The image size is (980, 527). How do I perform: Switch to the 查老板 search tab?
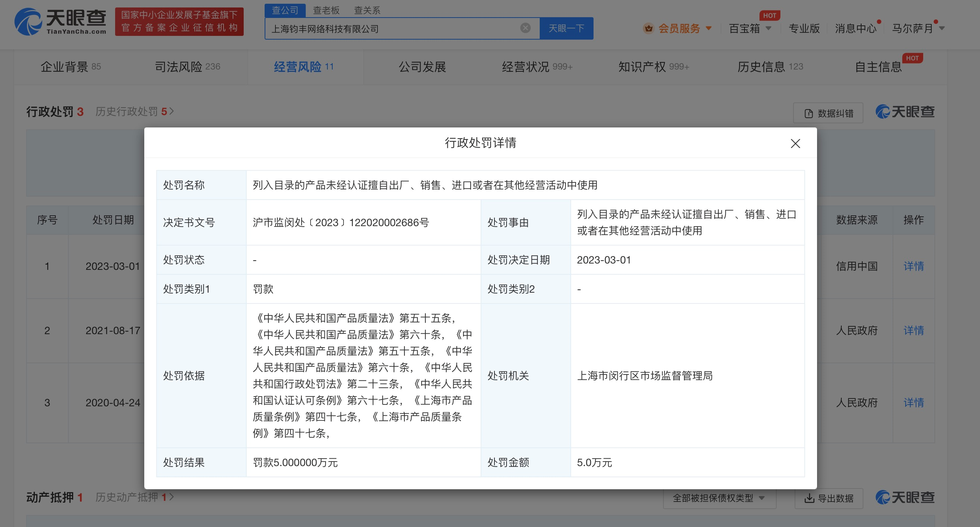tap(326, 10)
